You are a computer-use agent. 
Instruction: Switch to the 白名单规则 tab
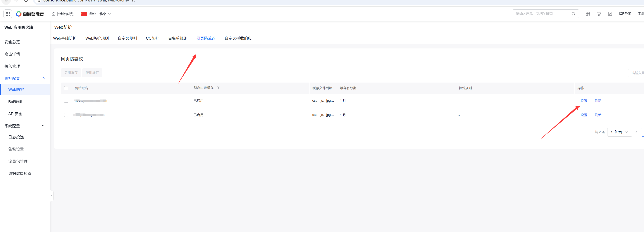(x=178, y=38)
